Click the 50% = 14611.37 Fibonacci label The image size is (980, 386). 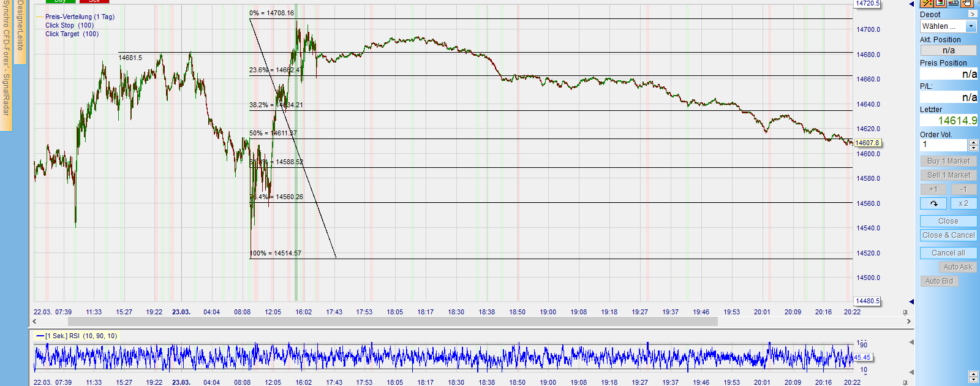[273, 133]
